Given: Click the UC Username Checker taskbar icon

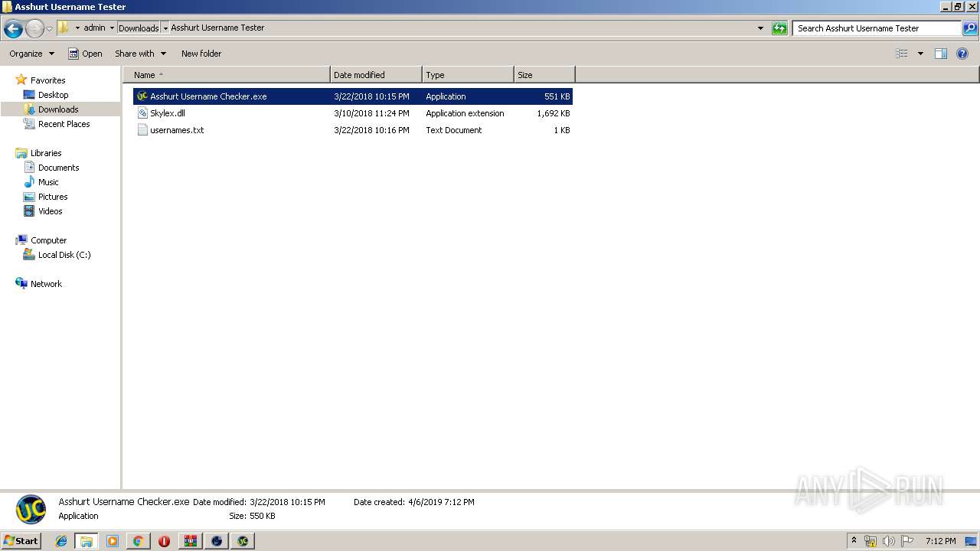Looking at the screenshot, I should click(x=243, y=541).
